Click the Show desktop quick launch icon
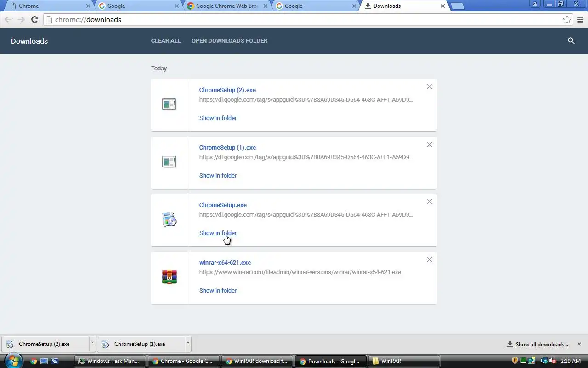 (x=44, y=361)
